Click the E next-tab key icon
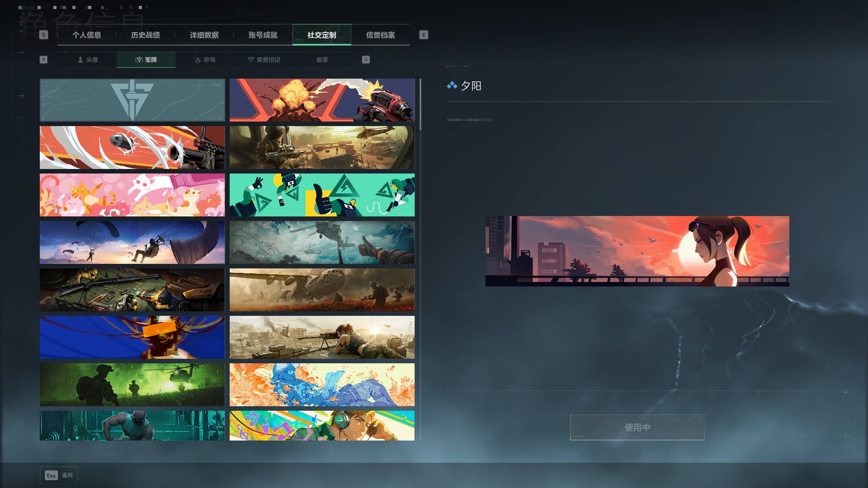 point(424,35)
